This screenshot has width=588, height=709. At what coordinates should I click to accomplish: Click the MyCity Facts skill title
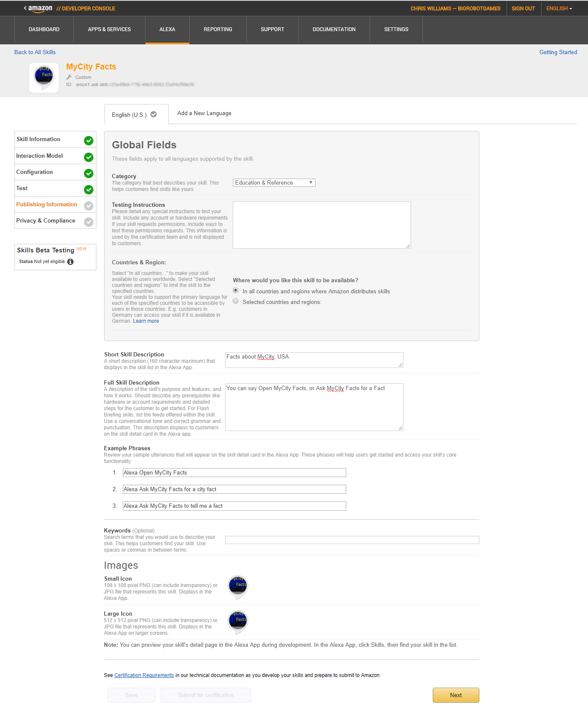pos(91,67)
